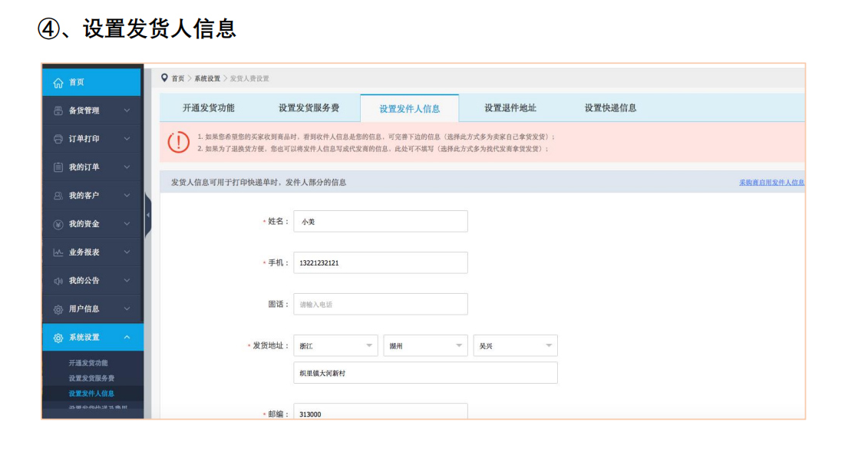The width and height of the screenshot is (868, 452).
Task: Collapse the 系统设置 menu chevron
Action: point(127,338)
